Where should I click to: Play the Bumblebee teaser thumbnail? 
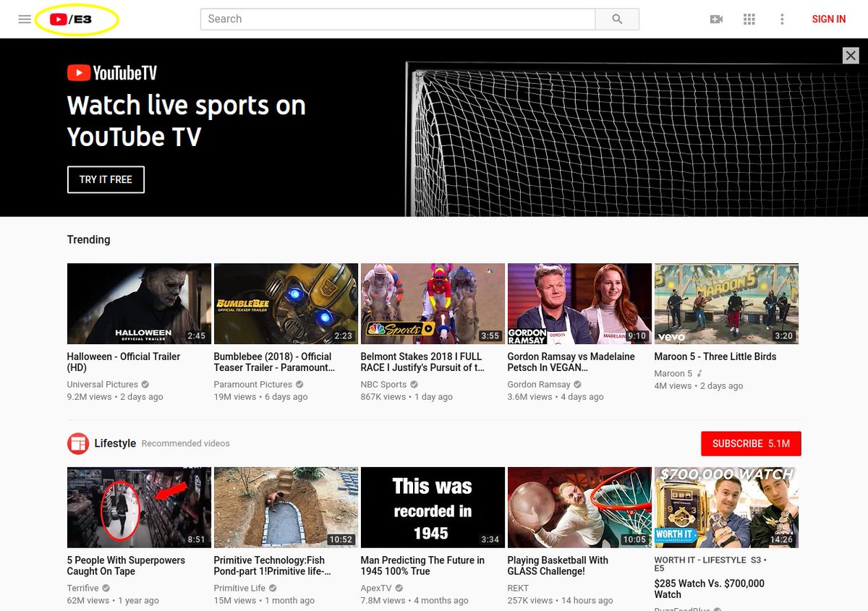(x=286, y=304)
